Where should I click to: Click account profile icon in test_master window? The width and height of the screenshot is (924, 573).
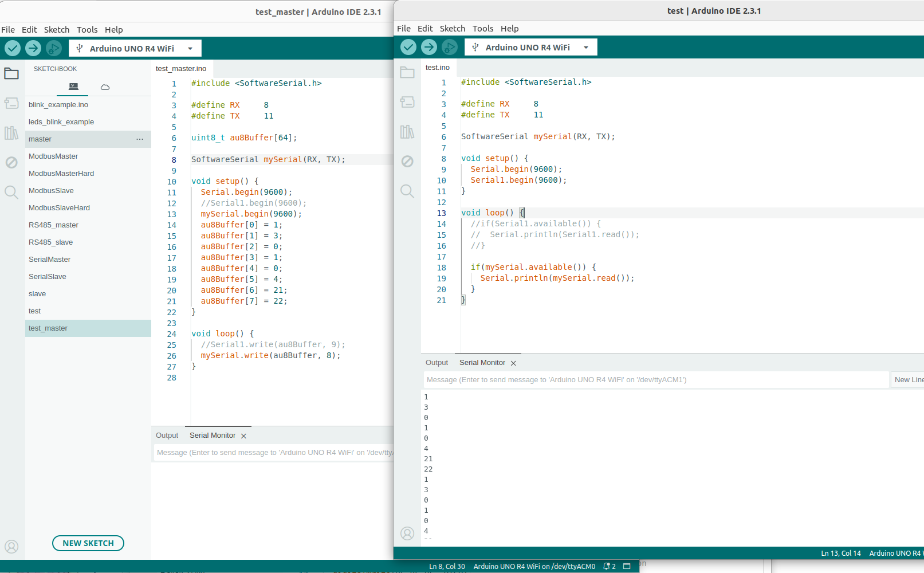coord(11,547)
